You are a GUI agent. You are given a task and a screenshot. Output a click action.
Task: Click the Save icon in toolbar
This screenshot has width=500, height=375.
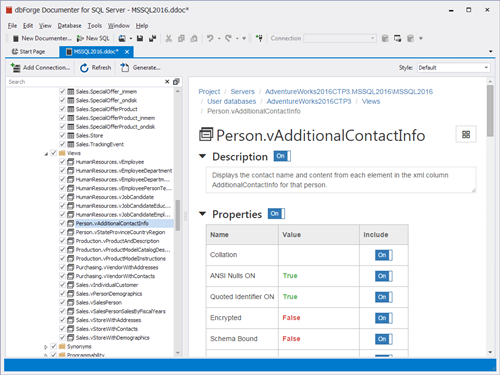click(140, 39)
